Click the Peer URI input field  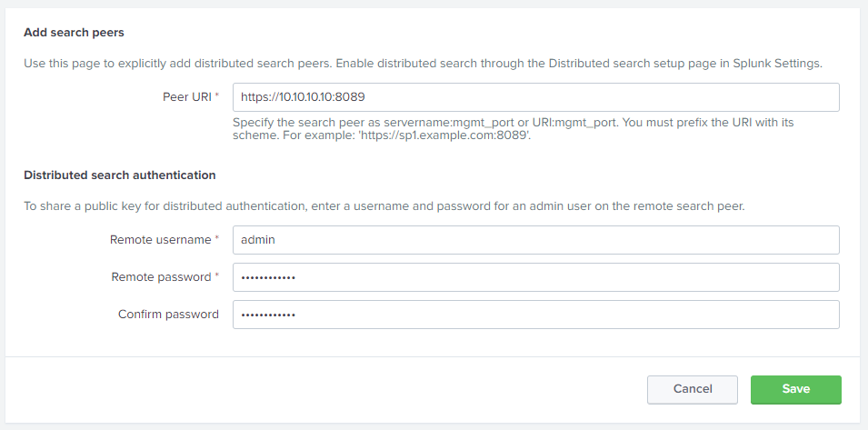(x=535, y=97)
